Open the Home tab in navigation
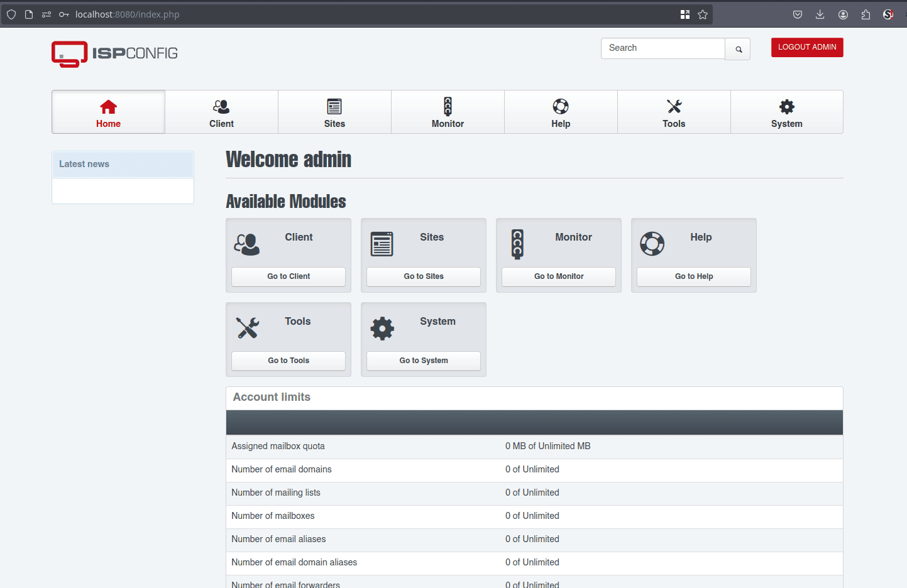 pos(108,112)
